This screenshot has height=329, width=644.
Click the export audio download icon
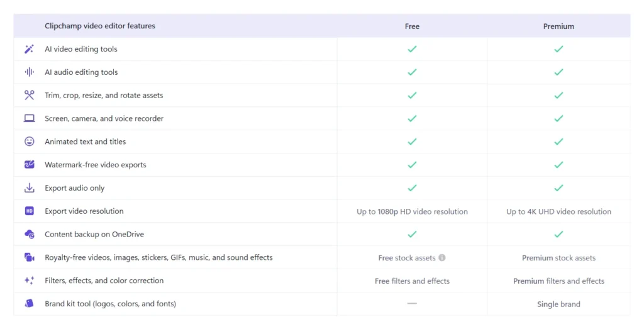coord(29,188)
